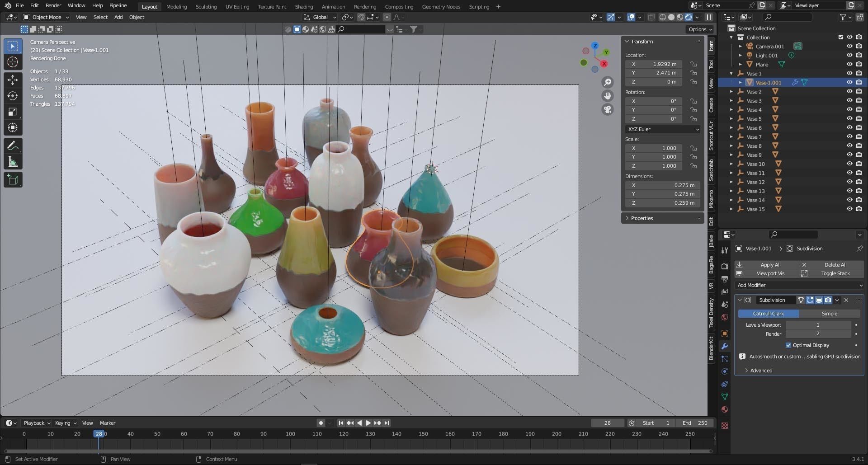Viewport: 868px width, 465px height.
Task: Click the Viewport Vis button
Action: point(767,273)
